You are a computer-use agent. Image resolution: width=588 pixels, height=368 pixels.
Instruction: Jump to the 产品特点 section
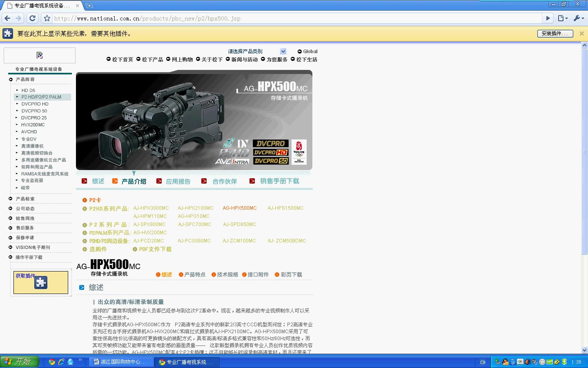[x=195, y=275]
